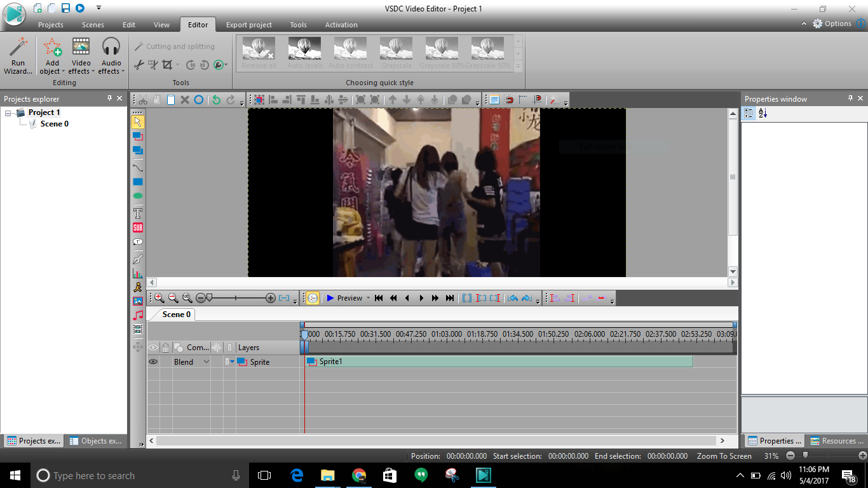Switch to the Export project tab
The width and height of the screenshot is (868, 488).
(249, 25)
